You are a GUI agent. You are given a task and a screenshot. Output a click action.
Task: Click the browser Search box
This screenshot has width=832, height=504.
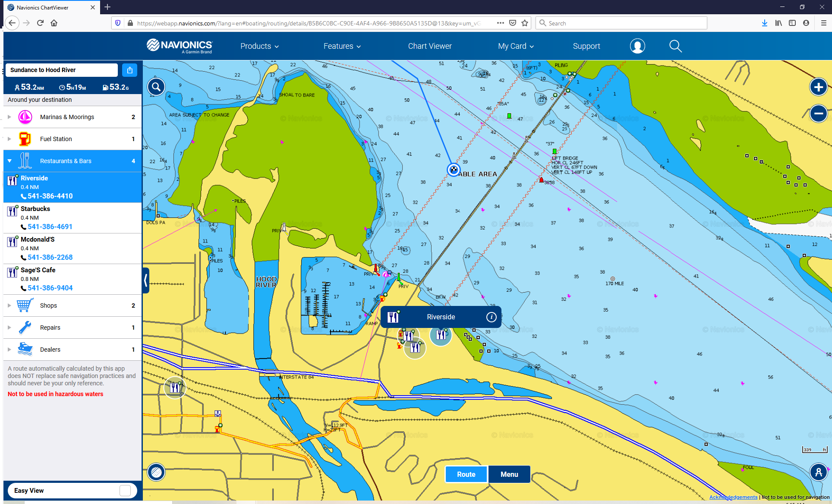(621, 23)
